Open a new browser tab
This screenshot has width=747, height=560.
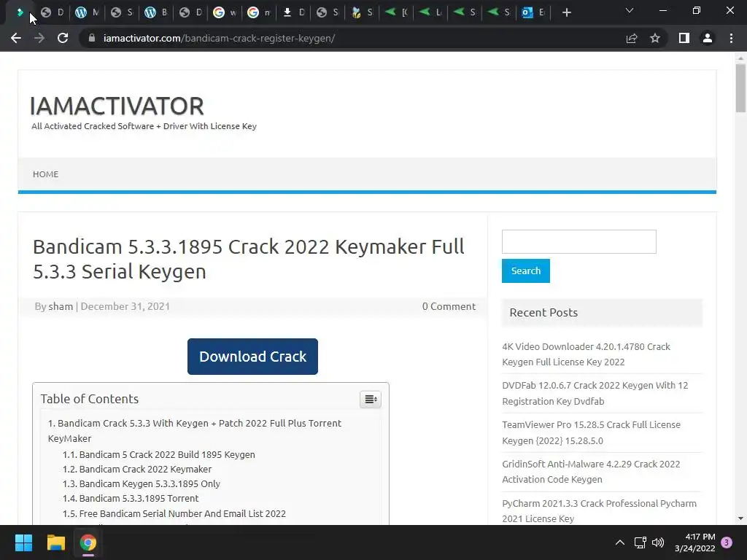[566, 12]
